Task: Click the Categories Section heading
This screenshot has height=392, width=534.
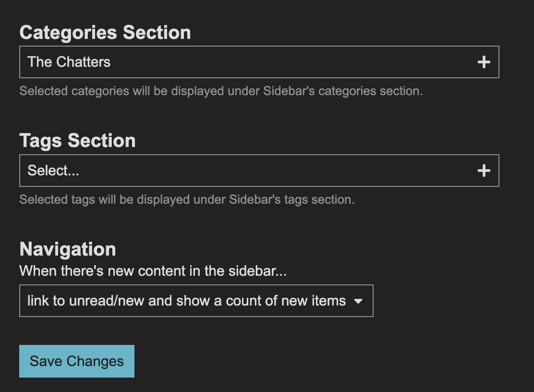Action: click(x=105, y=33)
